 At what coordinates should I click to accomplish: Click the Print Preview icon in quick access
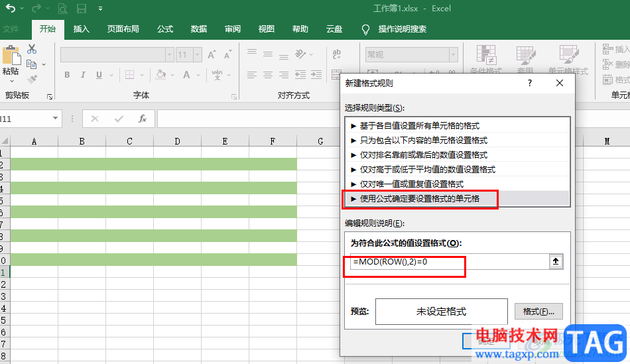[62, 9]
